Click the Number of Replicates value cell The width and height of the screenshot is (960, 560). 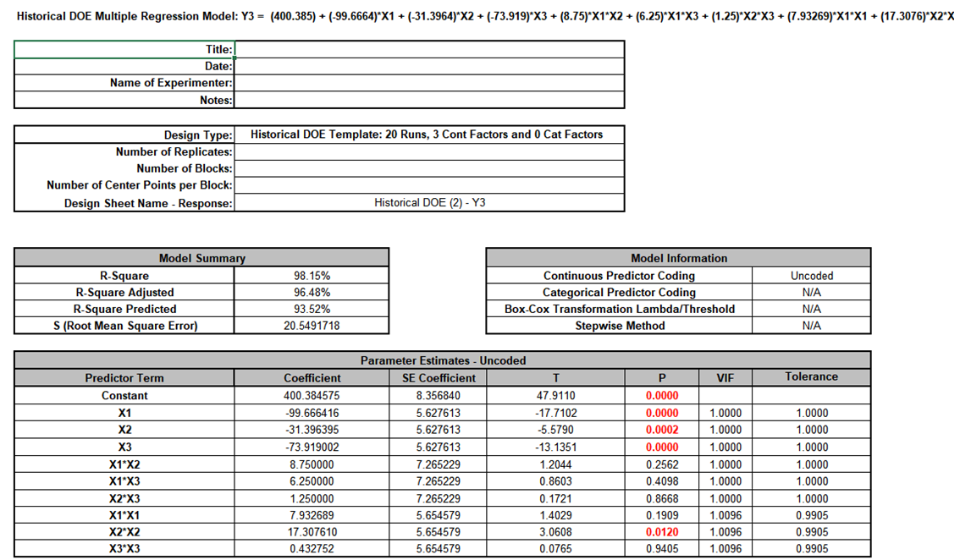(428, 152)
